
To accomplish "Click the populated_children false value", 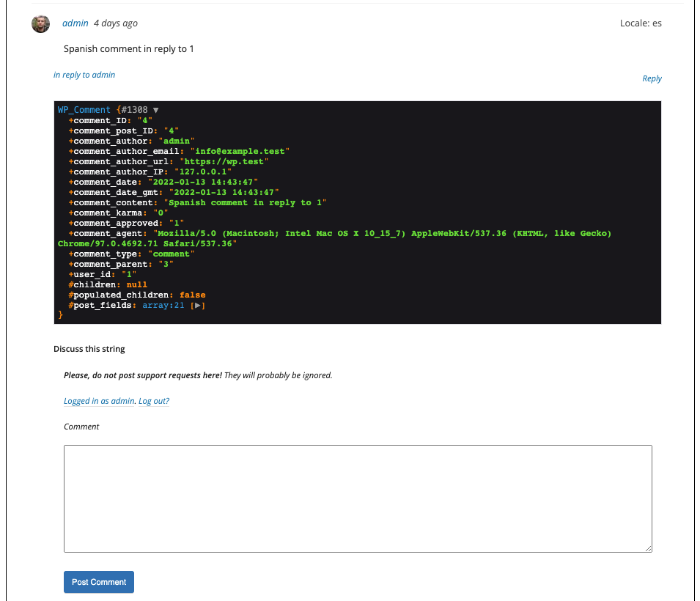I will pyautogui.click(x=193, y=295).
